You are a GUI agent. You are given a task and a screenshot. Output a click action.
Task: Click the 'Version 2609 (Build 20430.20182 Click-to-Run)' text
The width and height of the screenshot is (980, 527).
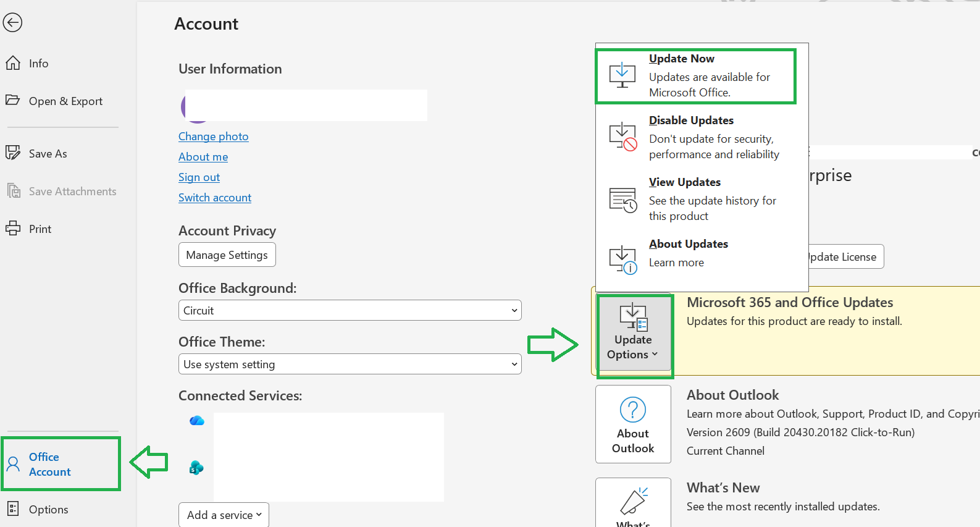801,432
